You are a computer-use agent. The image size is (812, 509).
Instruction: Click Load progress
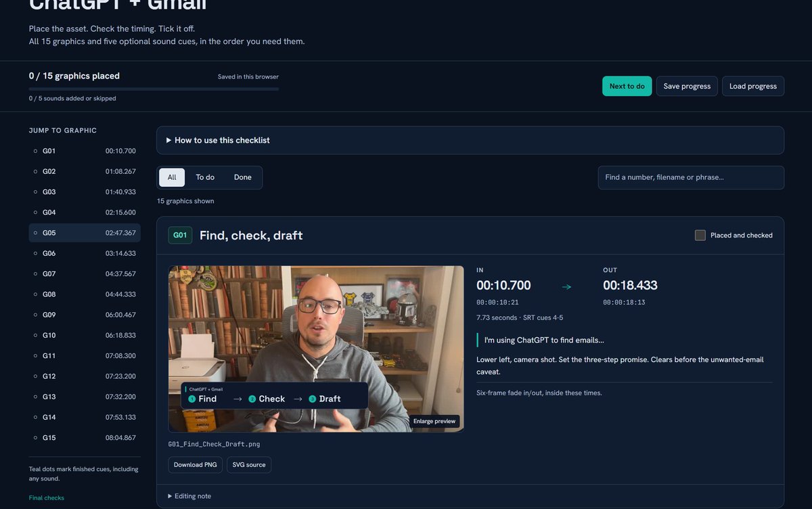(x=753, y=86)
